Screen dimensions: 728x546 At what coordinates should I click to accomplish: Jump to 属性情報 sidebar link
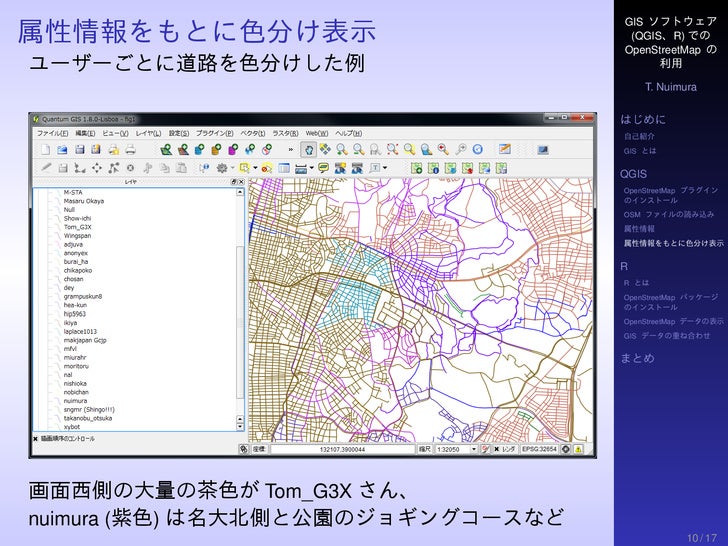639,229
